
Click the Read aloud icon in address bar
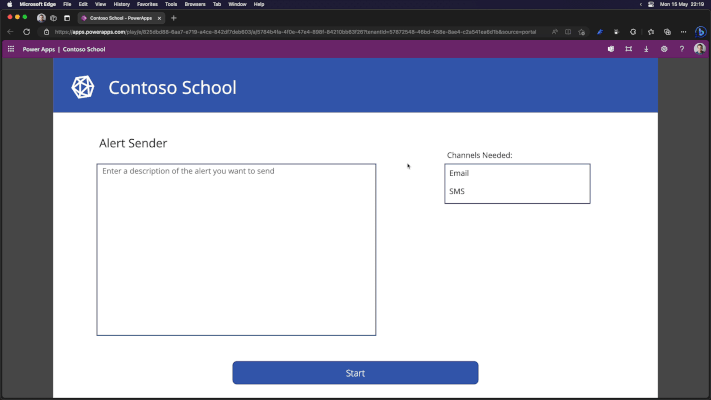[x=555, y=32]
